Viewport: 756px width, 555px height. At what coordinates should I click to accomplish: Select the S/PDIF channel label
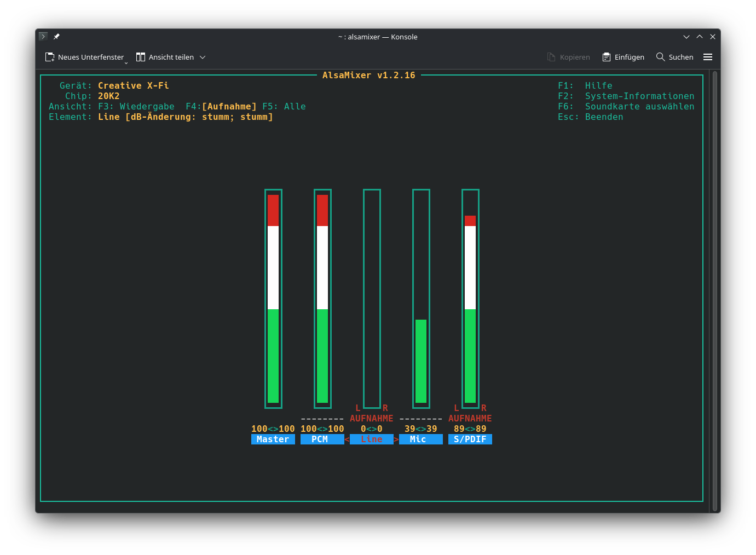pos(470,440)
